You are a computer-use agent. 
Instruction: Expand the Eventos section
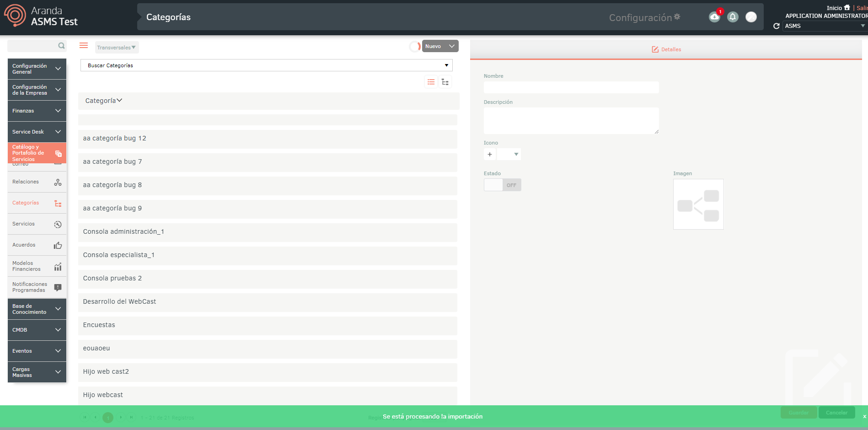[x=37, y=351]
